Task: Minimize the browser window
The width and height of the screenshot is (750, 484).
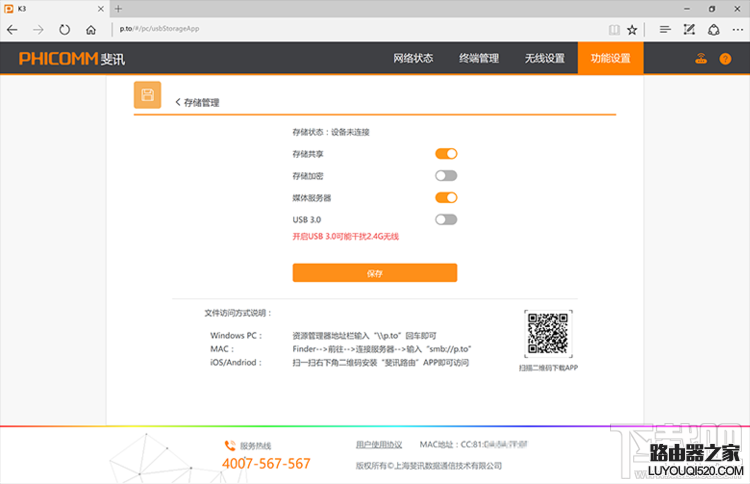Action: [x=687, y=9]
